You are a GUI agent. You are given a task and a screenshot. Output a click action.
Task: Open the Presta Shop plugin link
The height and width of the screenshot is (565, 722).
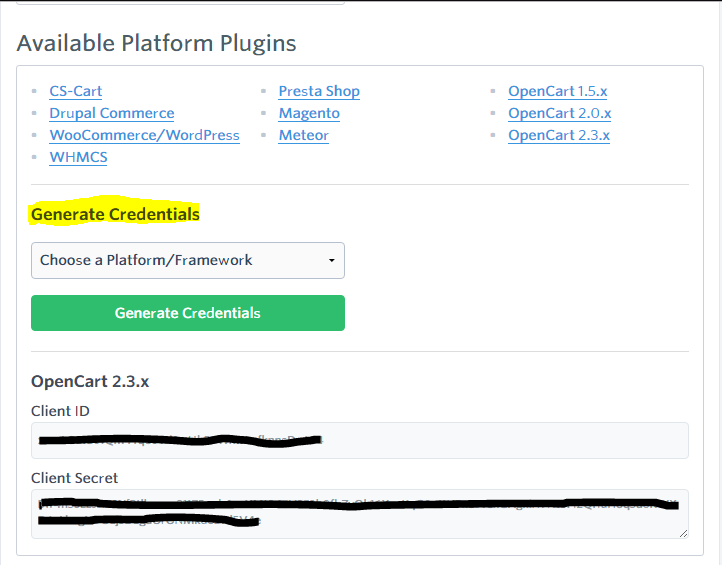tap(319, 91)
